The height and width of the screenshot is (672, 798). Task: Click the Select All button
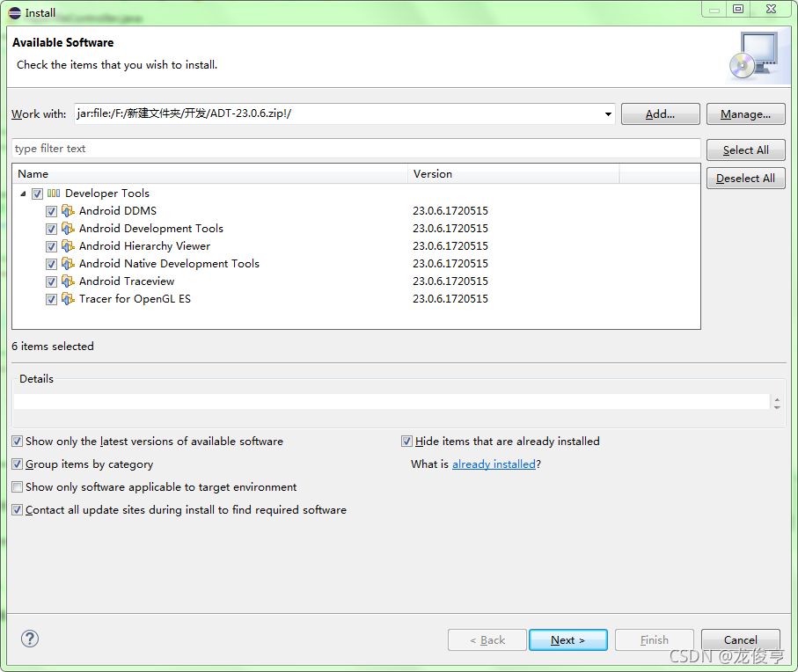pos(745,150)
